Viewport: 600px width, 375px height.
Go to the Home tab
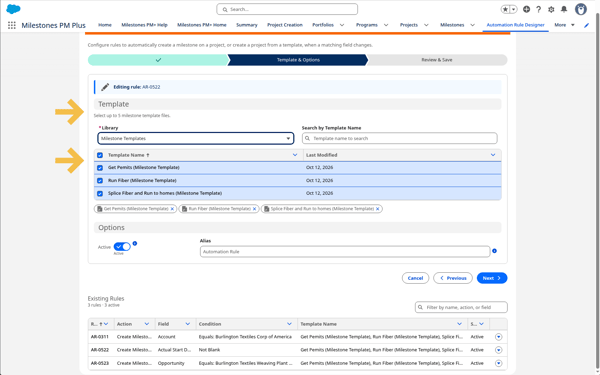pyautogui.click(x=105, y=25)
